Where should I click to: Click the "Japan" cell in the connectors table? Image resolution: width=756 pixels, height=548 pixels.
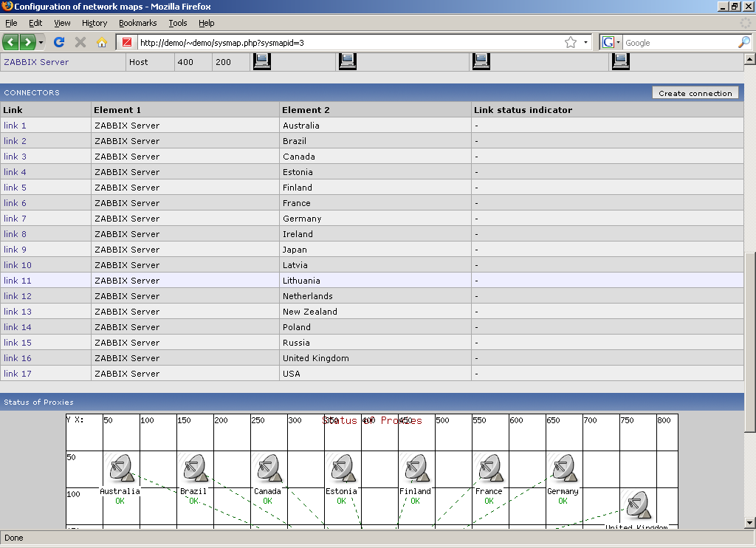[x=375, y=250]
